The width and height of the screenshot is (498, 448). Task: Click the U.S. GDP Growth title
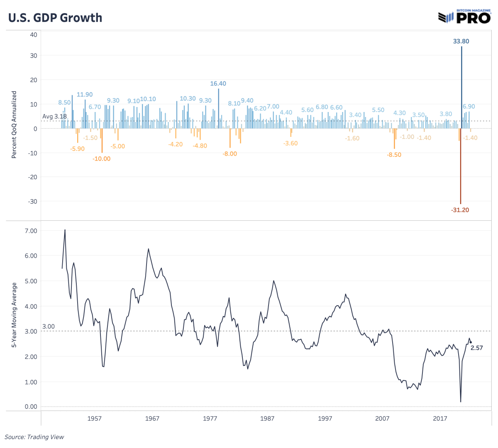point(55,17)
